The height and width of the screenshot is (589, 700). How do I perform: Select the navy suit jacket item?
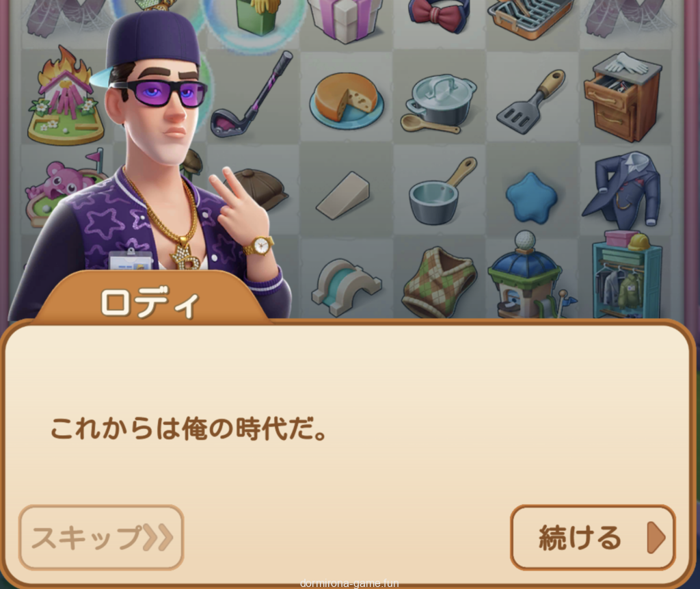pos(623,187)
